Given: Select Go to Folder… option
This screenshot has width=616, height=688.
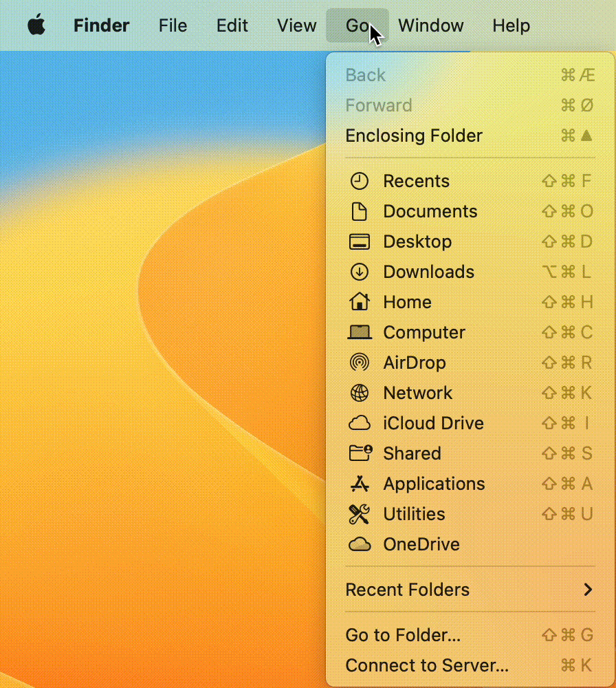Looking at the screenshot, I should (x=403, y=635).
